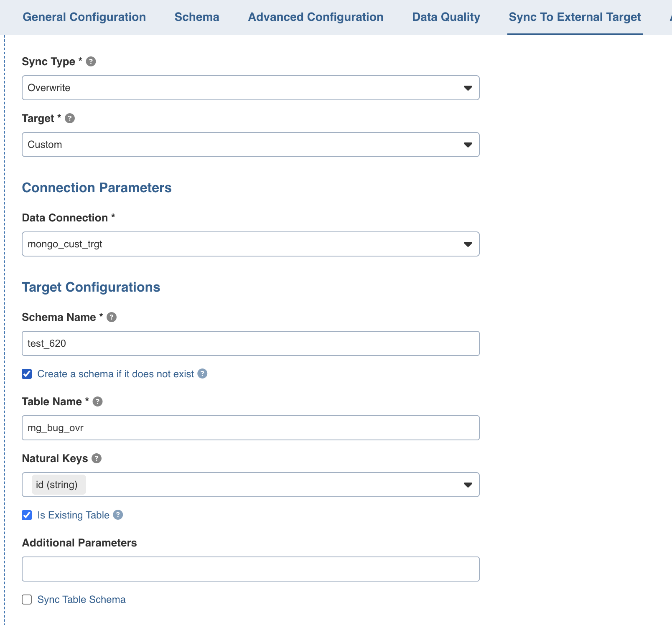Switch to the General Configuration tab
This screenshot has height=625, width=672.
pos(84,17)
